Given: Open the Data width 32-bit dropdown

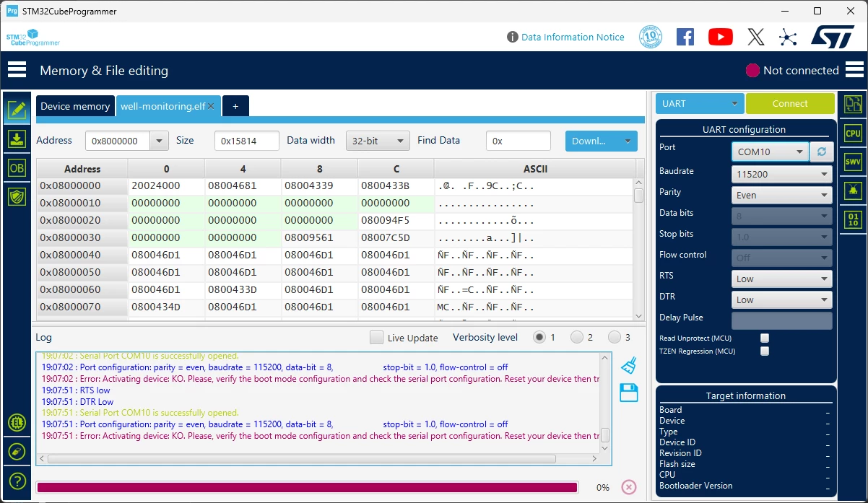Looking at the screenshot, I should (378, 141).
